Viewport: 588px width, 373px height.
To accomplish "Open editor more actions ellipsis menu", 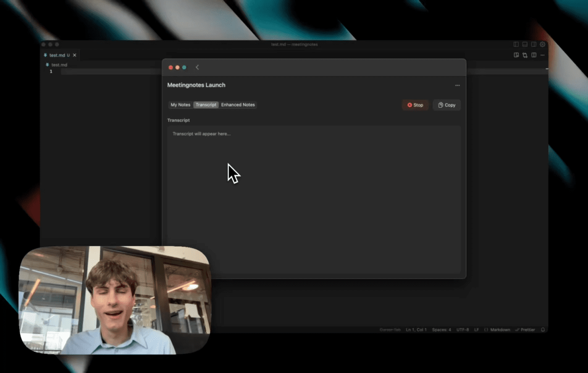I will tap(543, 55).
